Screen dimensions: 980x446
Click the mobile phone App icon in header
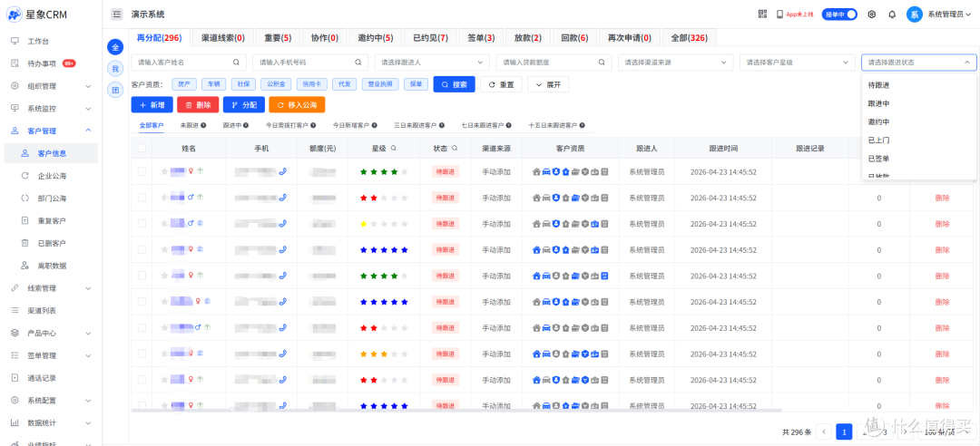click(779, 15)
